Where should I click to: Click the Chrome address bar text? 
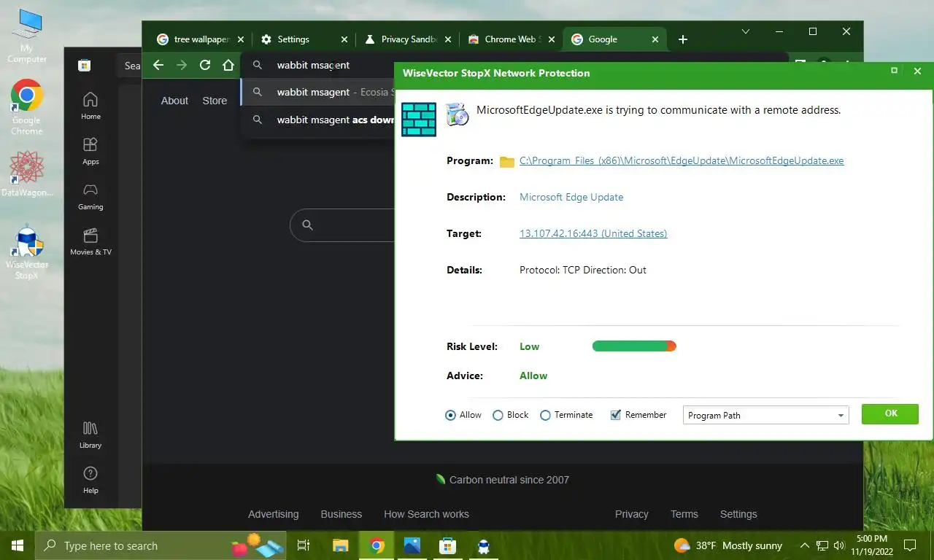pos(313,65)
